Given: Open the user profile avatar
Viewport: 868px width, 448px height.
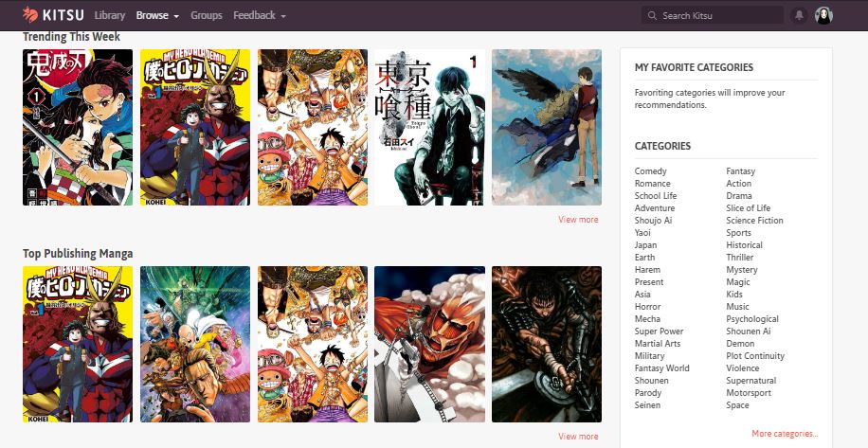Looking at the screenshot, I should pyautogui.click(x=823, y=15).
